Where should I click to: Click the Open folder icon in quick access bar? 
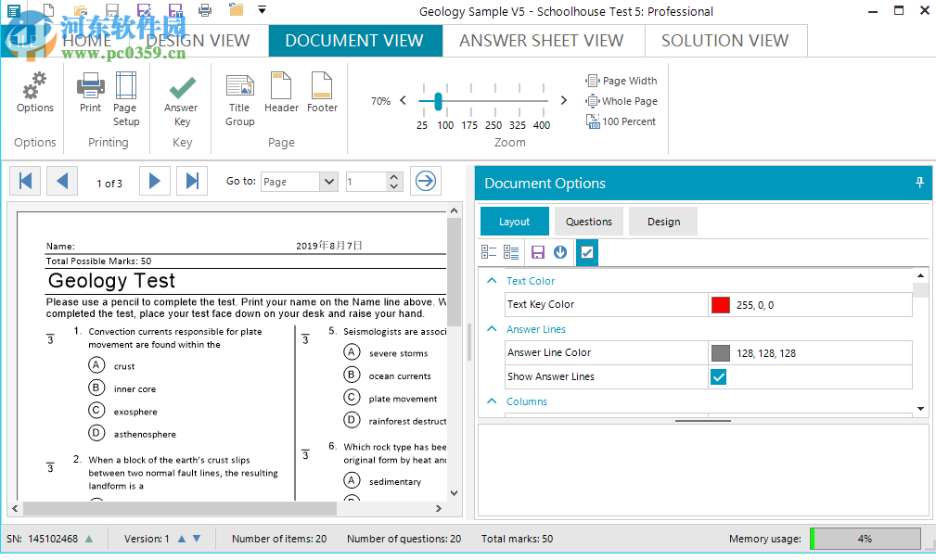(x=81, y=9)
